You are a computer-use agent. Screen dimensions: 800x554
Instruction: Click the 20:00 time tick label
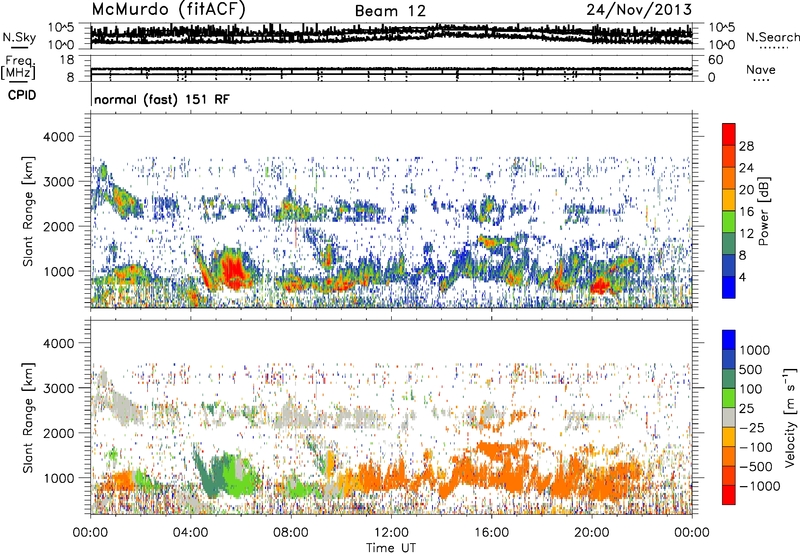(592, 533)
